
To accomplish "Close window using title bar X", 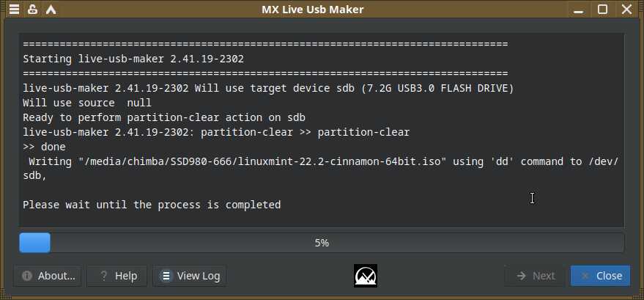I will pos(625,10).
